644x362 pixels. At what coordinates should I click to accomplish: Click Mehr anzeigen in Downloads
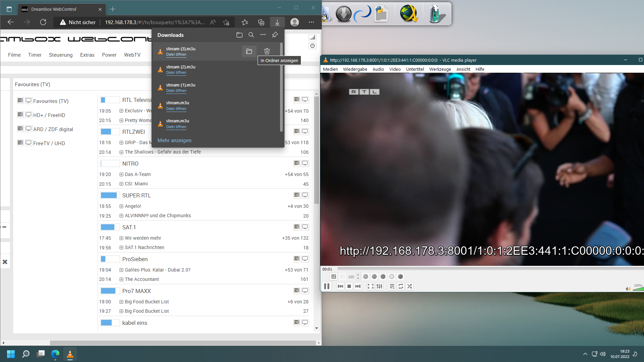click(x=174, y=140)
